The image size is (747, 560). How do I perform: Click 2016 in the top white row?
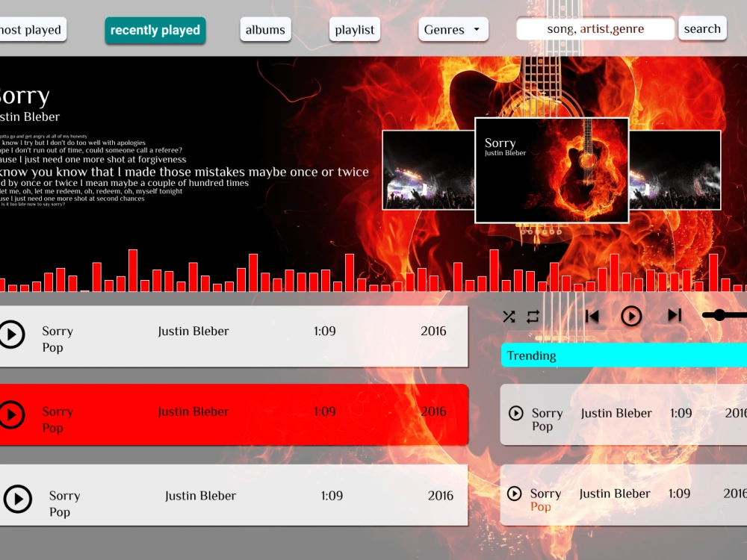(x=433, y=331)
